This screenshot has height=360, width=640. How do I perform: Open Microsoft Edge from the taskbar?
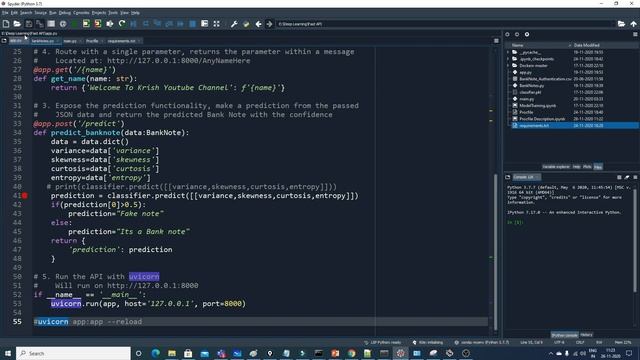(156, 353)
